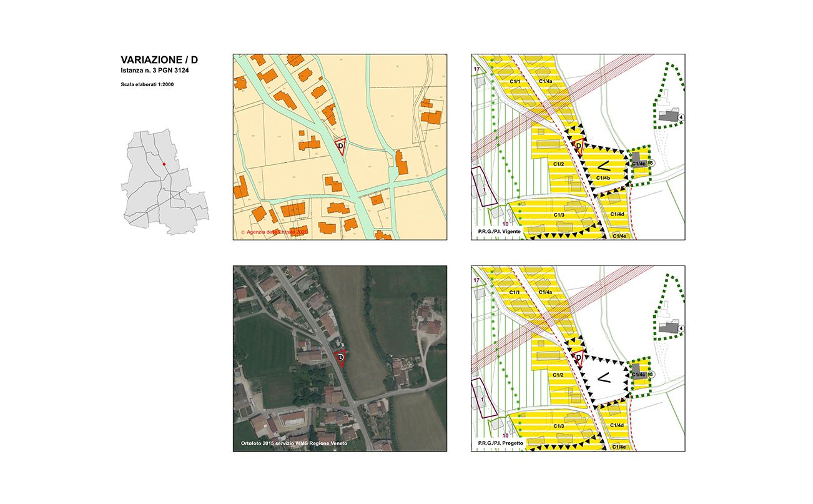
Task: Click the large angle symbol in the Progetto map white area
Action: [x=603, y=377]
